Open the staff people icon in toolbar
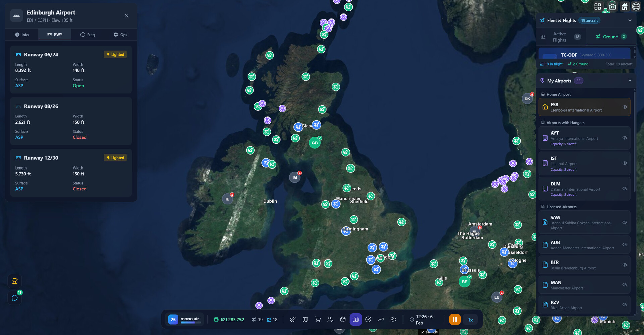644x335 pixels. point(330,319)
